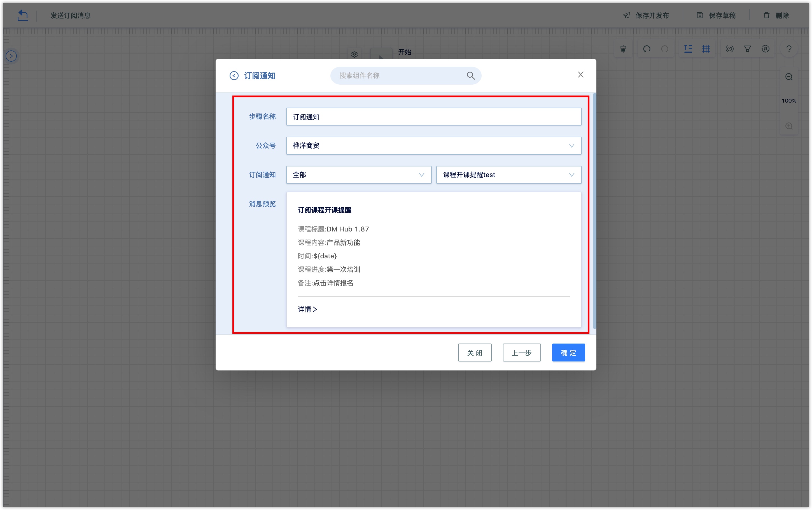The width and height of the screenshot is (812, 510).
Task: Click the format painter icon in canvas toolbar
Action: coord(623,49)
